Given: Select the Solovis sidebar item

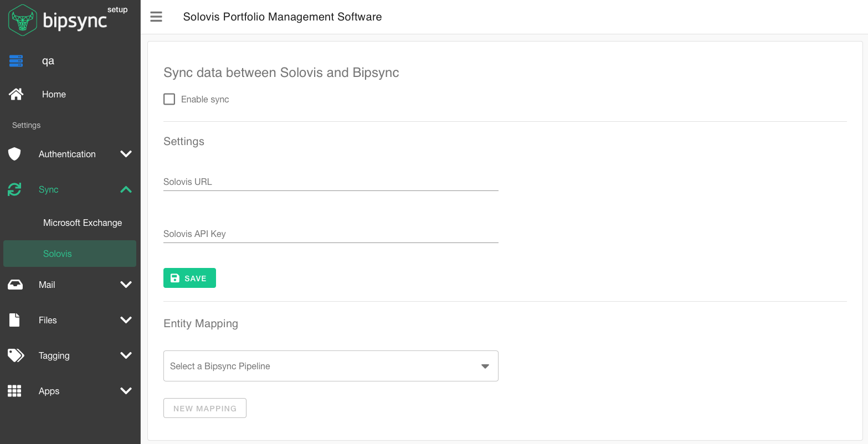Looking at the screenshot, I should [x=58, y=254].
